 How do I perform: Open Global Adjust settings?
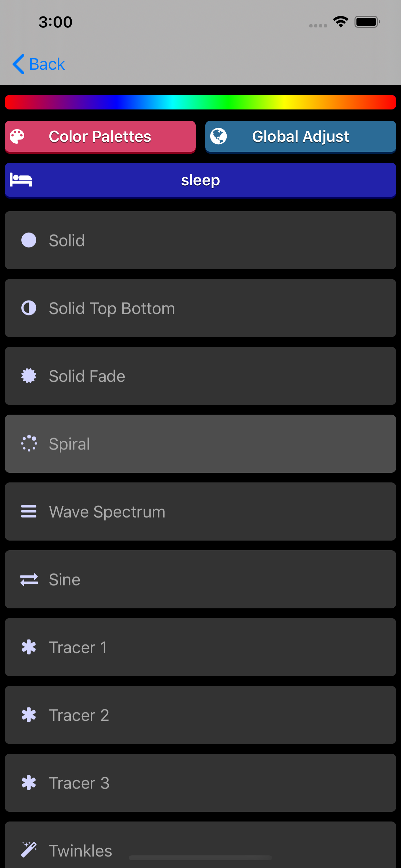click(301, 137)
